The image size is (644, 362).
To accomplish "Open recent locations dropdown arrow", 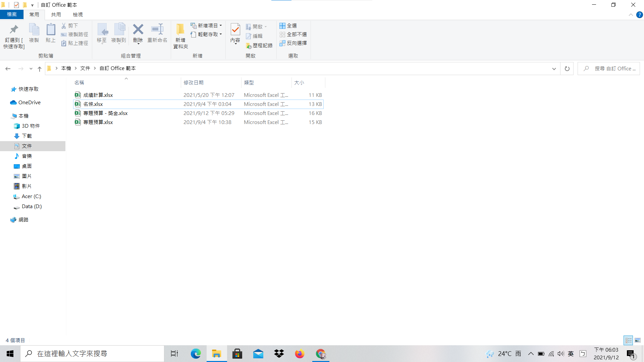I will (x=31, y=69).
